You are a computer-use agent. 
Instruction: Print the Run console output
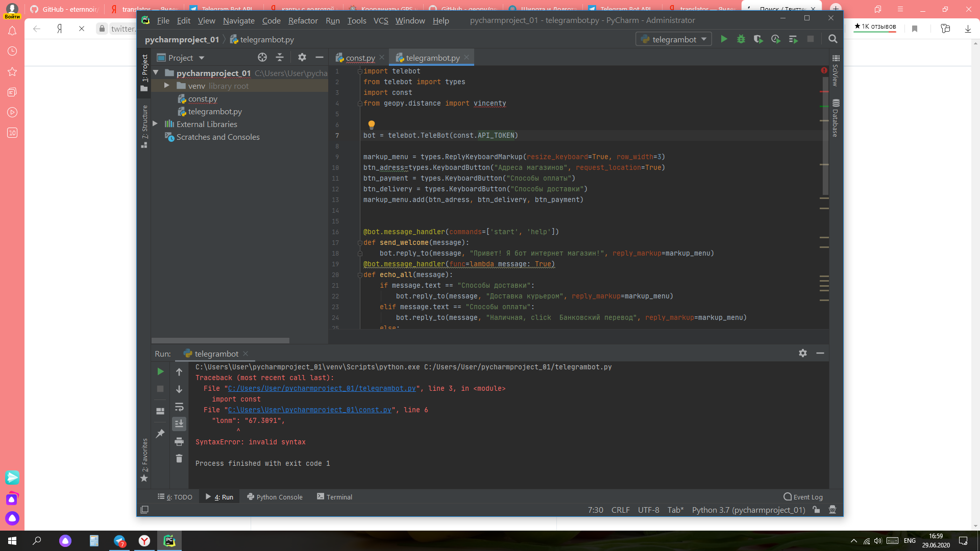click(x=179, y=441)
